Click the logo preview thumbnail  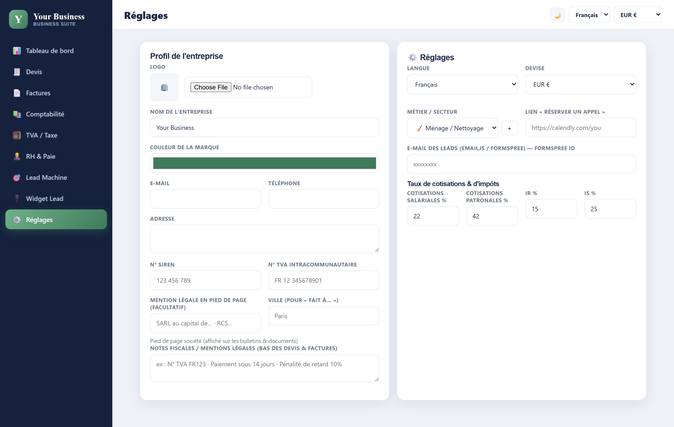(x=164, y=87)
